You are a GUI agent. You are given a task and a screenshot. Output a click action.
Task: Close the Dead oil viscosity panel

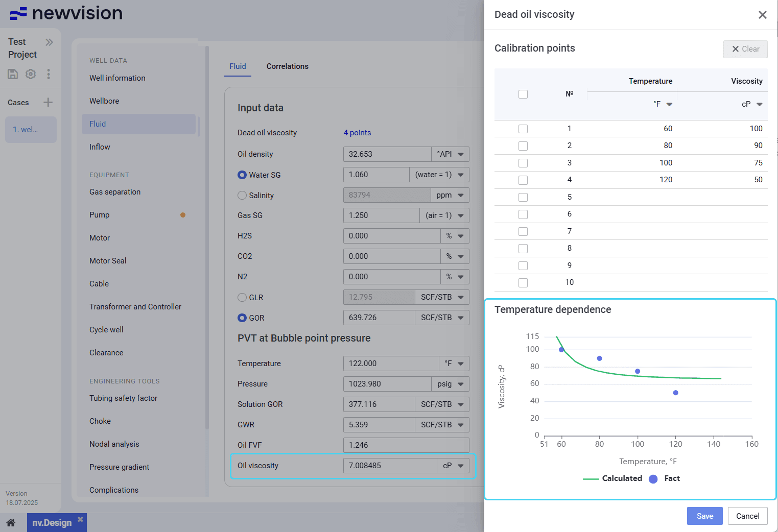762,15
